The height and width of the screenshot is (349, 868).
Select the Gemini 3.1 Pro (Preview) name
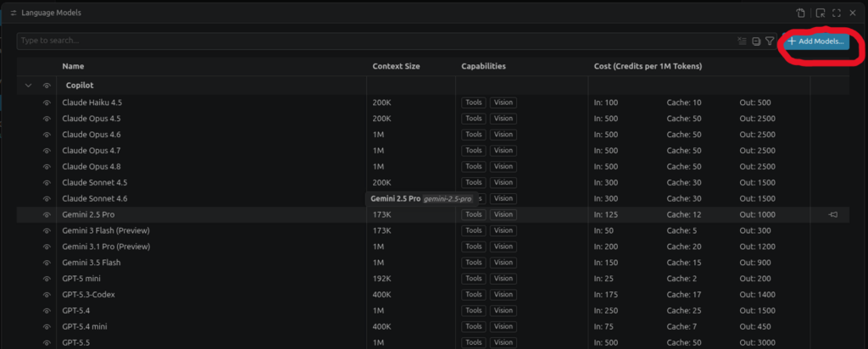click(106, 247)
